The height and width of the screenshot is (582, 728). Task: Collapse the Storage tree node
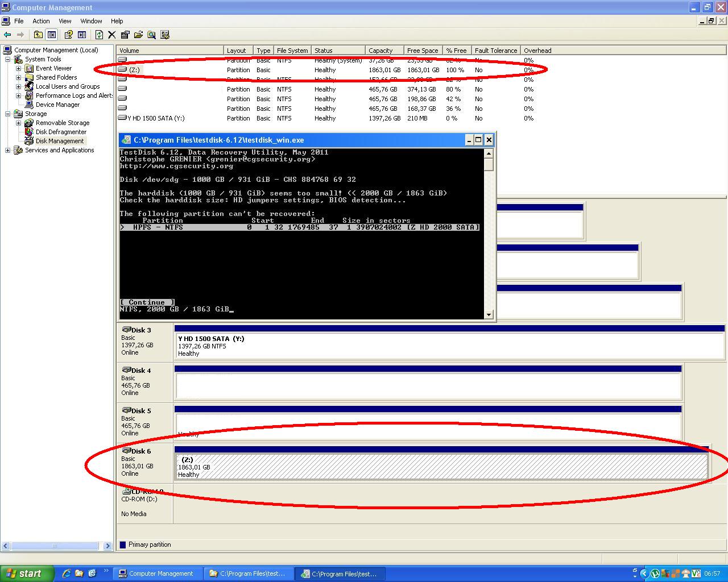pyautogui.click(x=8, y=114)
